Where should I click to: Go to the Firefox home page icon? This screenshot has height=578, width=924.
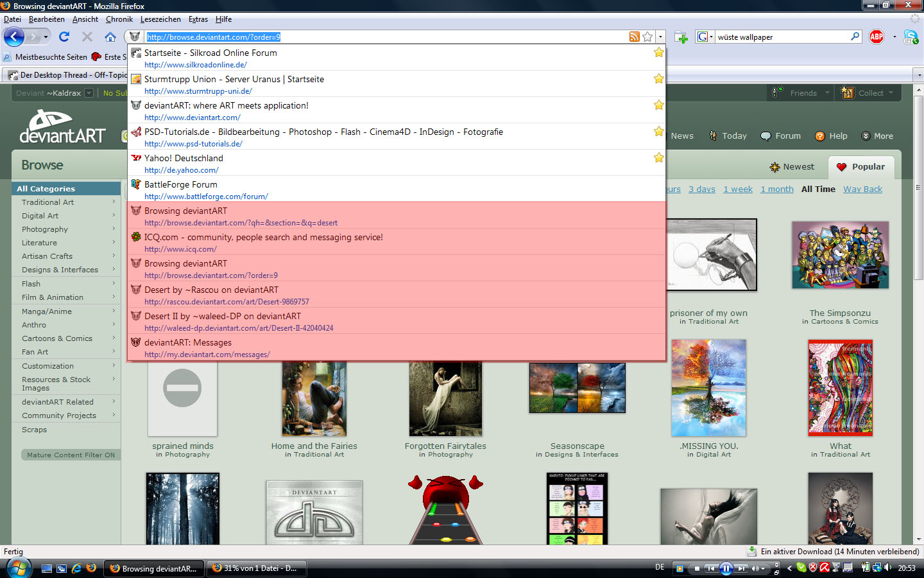tap(110, 37)
